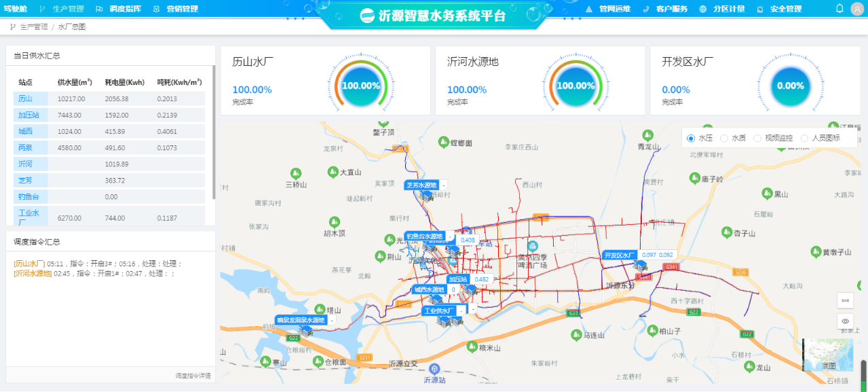Viewport: 868px width, 392px height.
Task: Enable the 视频监控 map layer option
Action: pyautogui.click(x=757, y=138)
